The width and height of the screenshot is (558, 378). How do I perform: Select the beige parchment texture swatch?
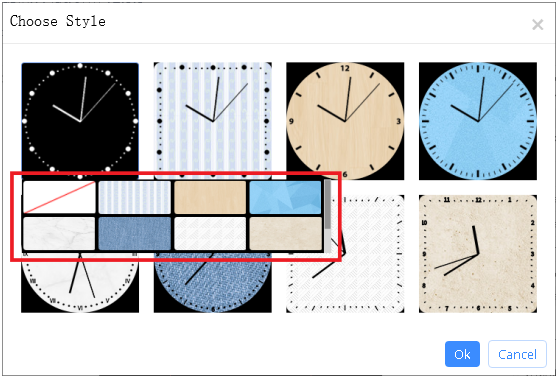285,233
